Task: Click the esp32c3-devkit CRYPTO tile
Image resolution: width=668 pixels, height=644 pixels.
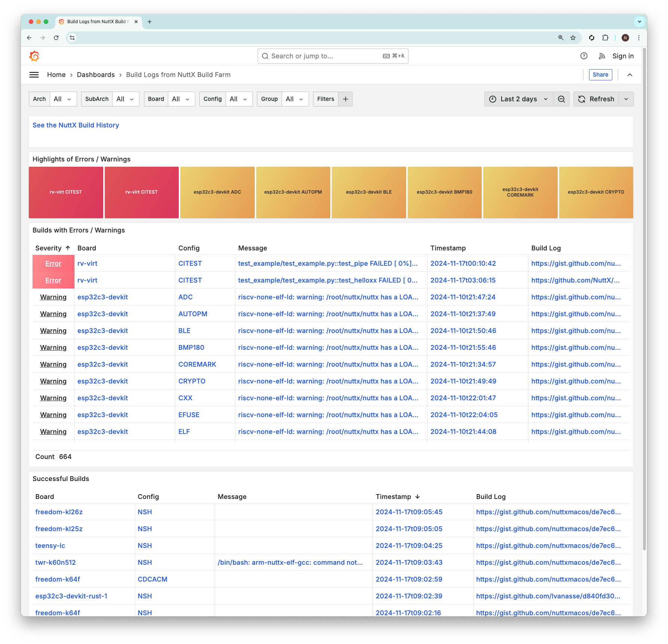Action: pos(596,192)
